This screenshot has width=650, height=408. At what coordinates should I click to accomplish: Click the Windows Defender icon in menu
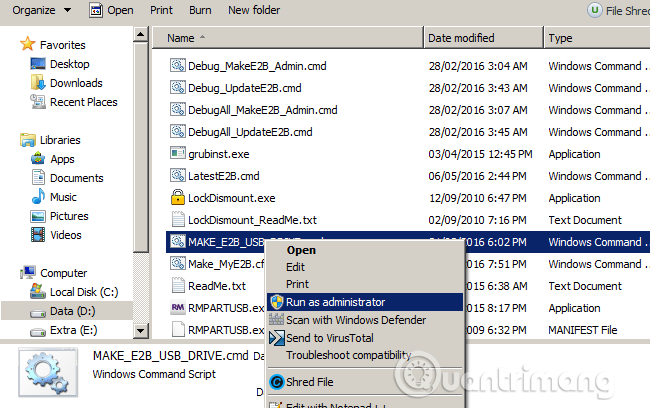276,320
